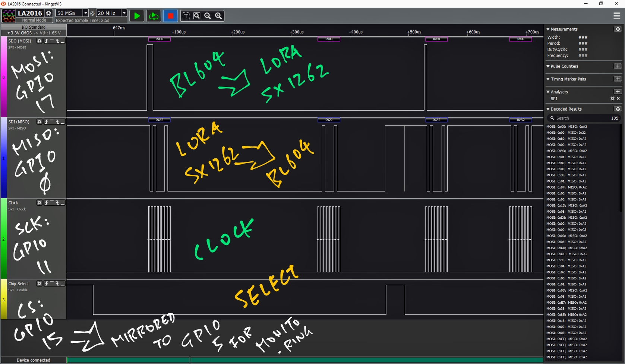Set falling edge trigger on Clock channel

[57, 203]
